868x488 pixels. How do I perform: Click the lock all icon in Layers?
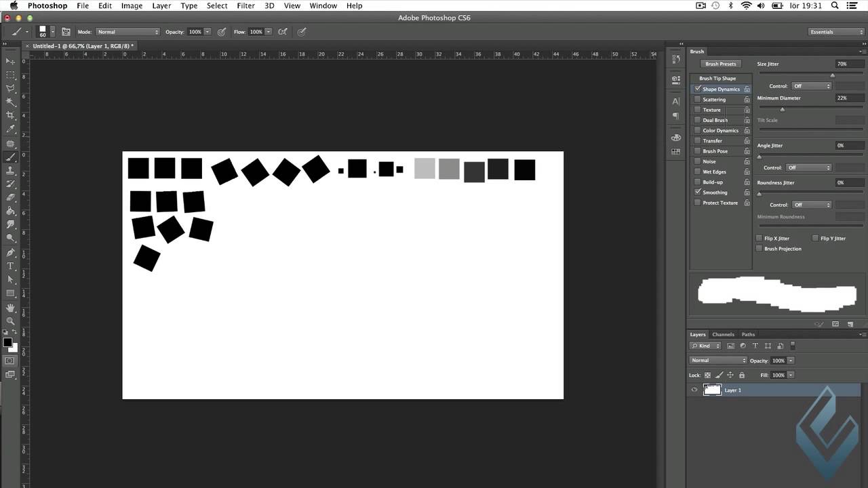(742, 375)
